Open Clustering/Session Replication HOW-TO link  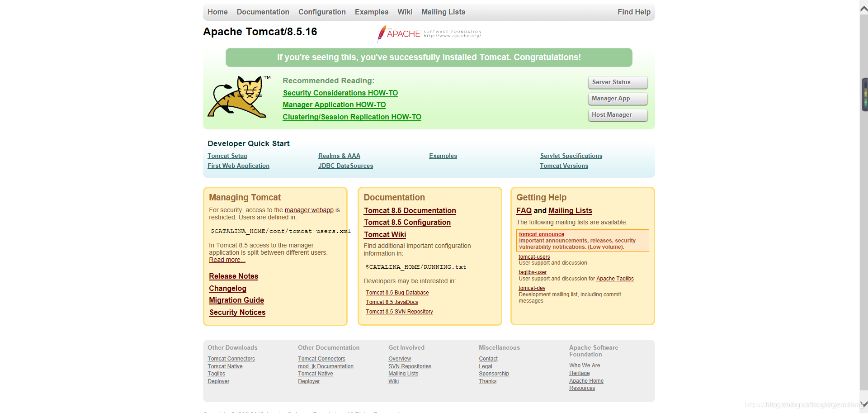(x=352, y=117)
